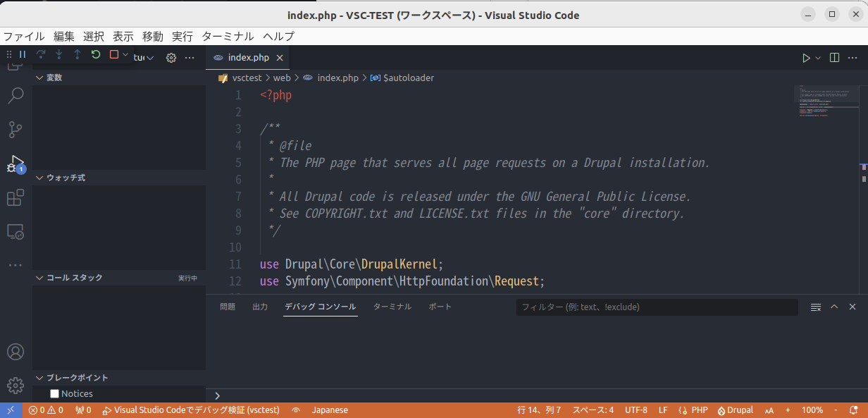Maximize the panel with the chevron
Viewport: 868px width, 418px height.
click(834, 307)
